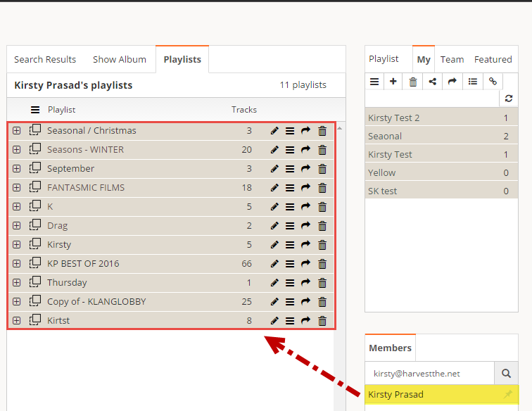Screen dimensions: 532x411
Task: Click the Tracks column header
Action: 244,110
